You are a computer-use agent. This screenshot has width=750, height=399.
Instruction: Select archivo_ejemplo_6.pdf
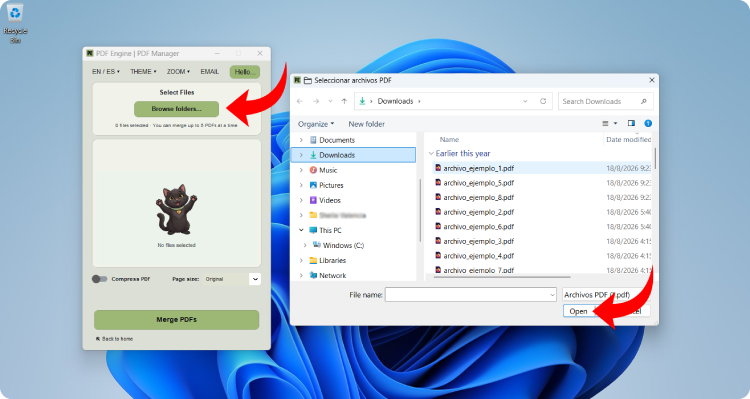[478, 227]
